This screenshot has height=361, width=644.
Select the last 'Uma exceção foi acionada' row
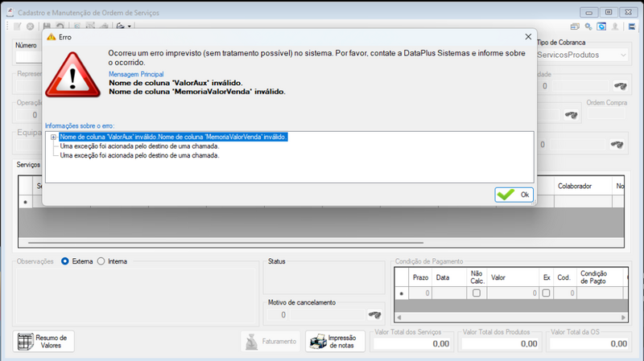(139, 155)
